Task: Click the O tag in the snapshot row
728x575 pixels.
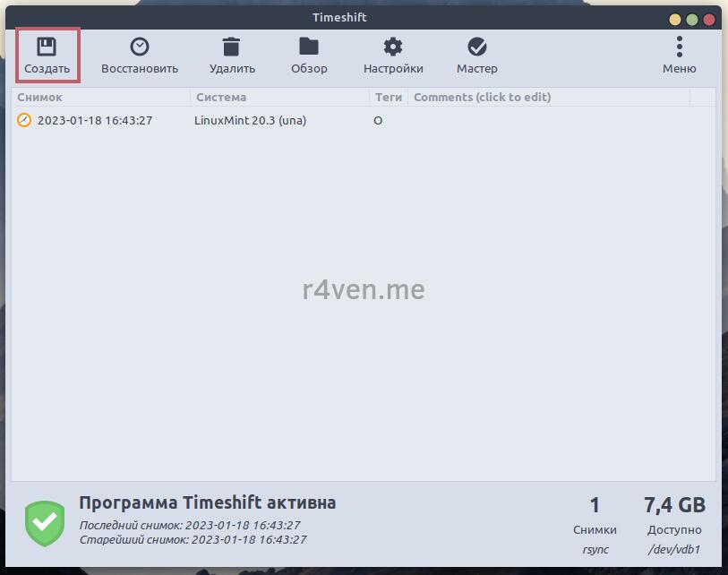Action: point(378,120)
